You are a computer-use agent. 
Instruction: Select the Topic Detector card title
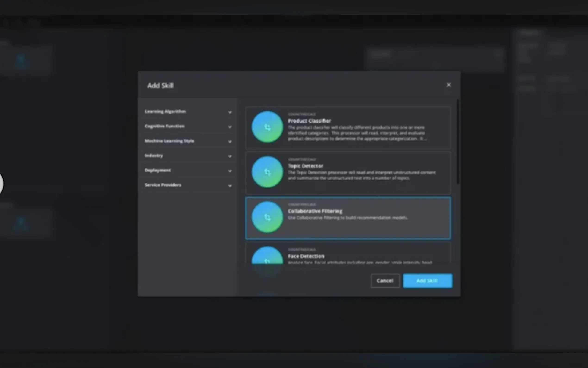tap(306, 166)
